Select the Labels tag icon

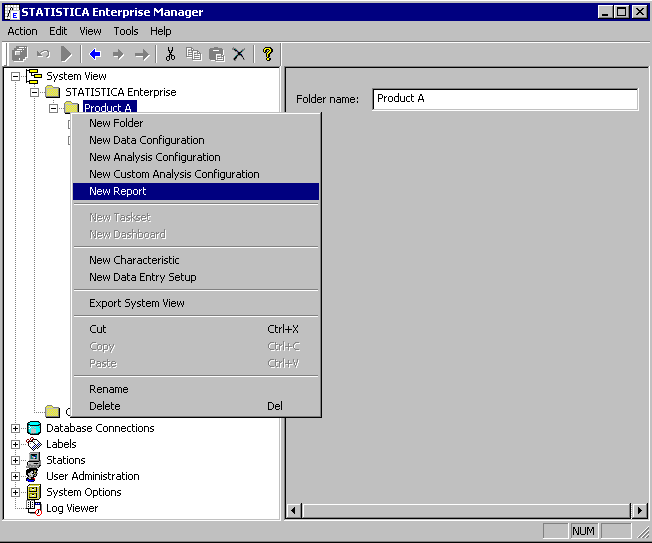34,444
